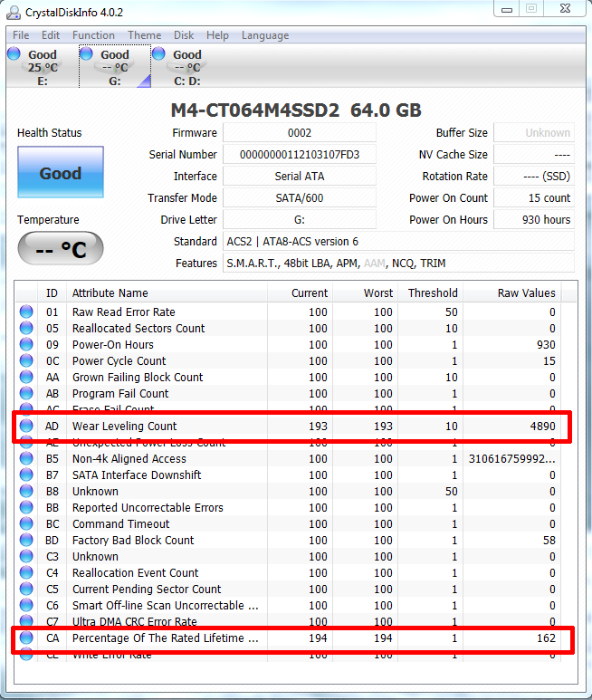Click the Worst column header
The width and height of the screenshot is (592, 700).
365,292
